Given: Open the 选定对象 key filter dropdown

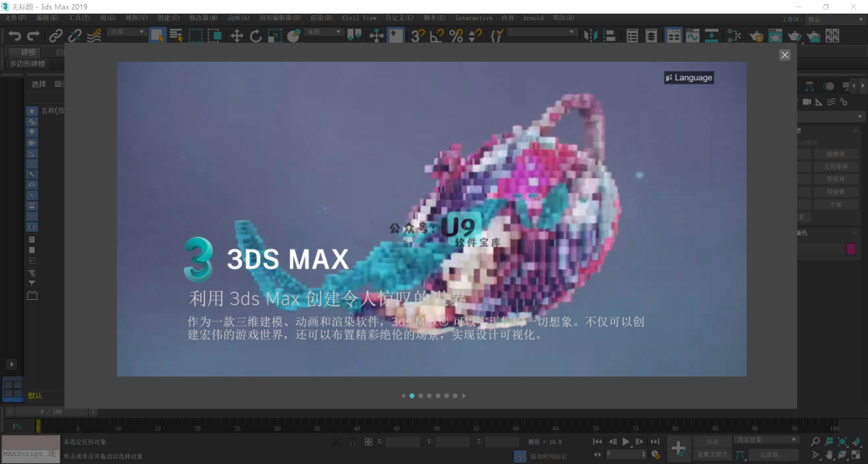Looking at the screenshot, I should click(766, 440).
